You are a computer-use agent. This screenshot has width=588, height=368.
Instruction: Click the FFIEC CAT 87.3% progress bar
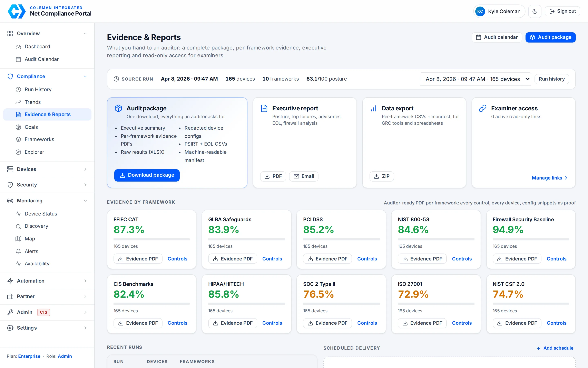[152, 239]
